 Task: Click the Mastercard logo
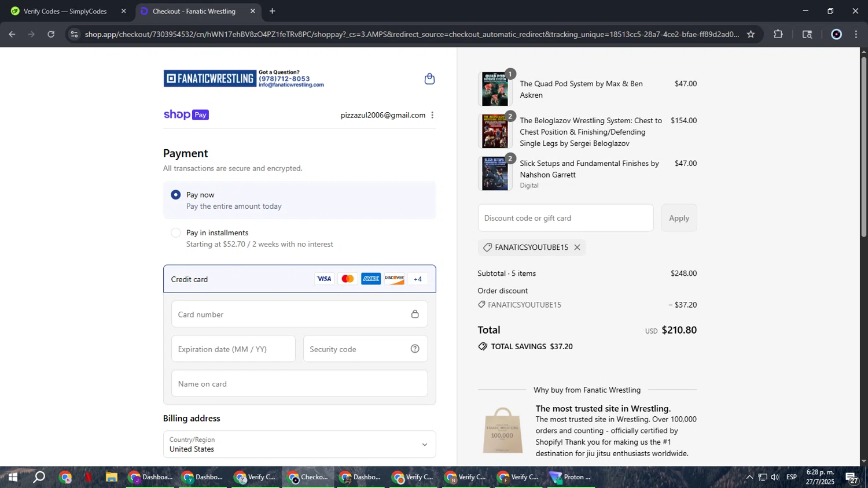click(347, 279)
